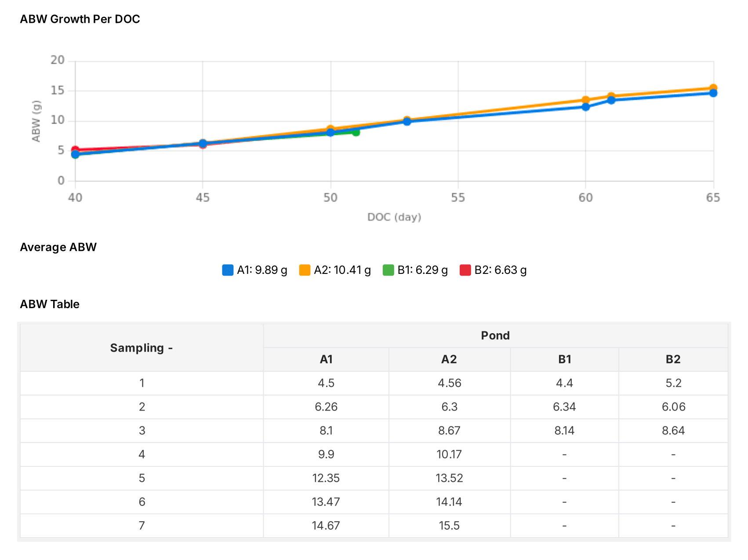Click the B2 column header
748x560 pixels.
tap(673, 360)
